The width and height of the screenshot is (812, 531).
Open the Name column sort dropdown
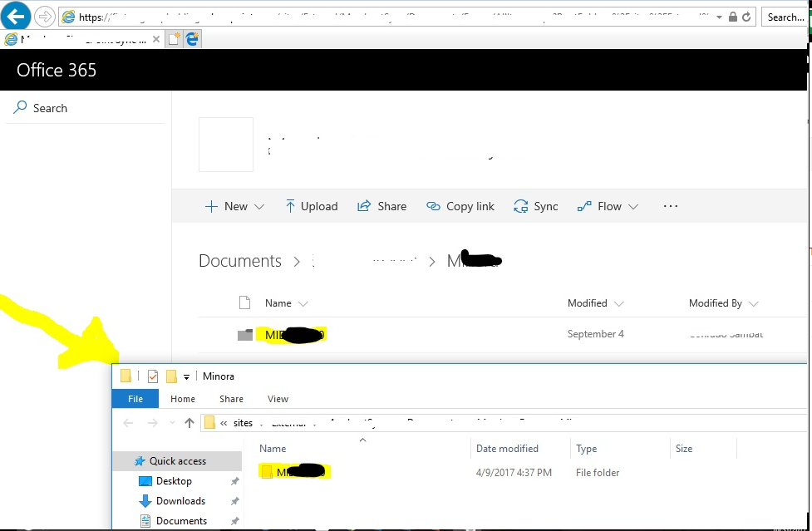click(x=303, y=303)
